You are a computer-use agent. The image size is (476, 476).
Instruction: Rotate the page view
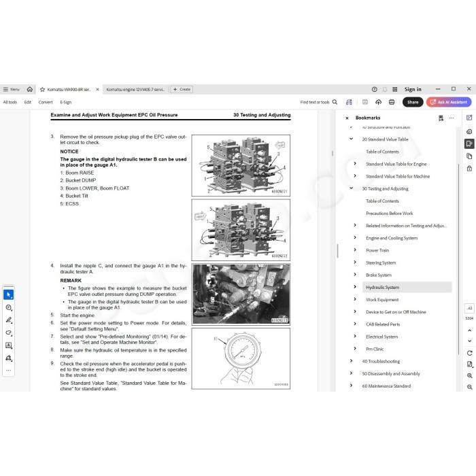tap(469, 353)
